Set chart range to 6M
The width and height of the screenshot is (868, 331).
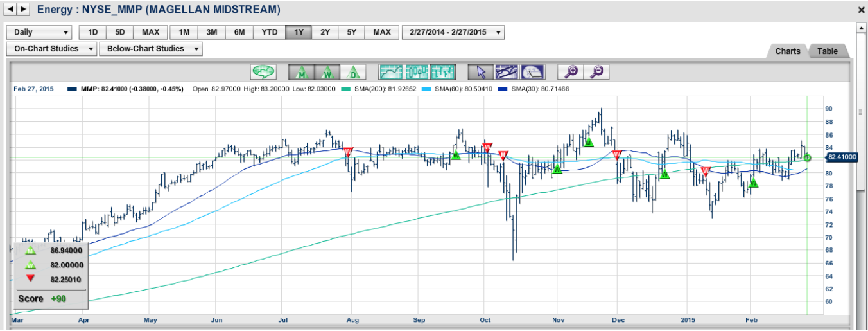pyautogui.click(x=239, y=33)
